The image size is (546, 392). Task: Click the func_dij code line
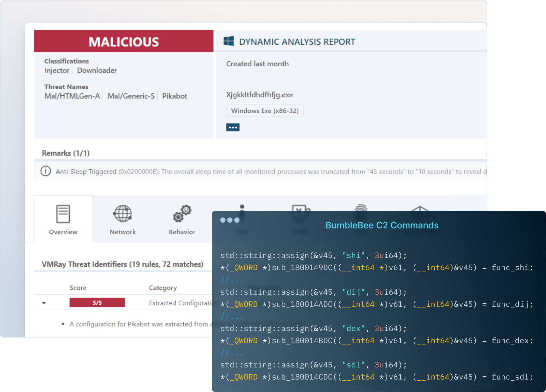(x=377, y=304)
